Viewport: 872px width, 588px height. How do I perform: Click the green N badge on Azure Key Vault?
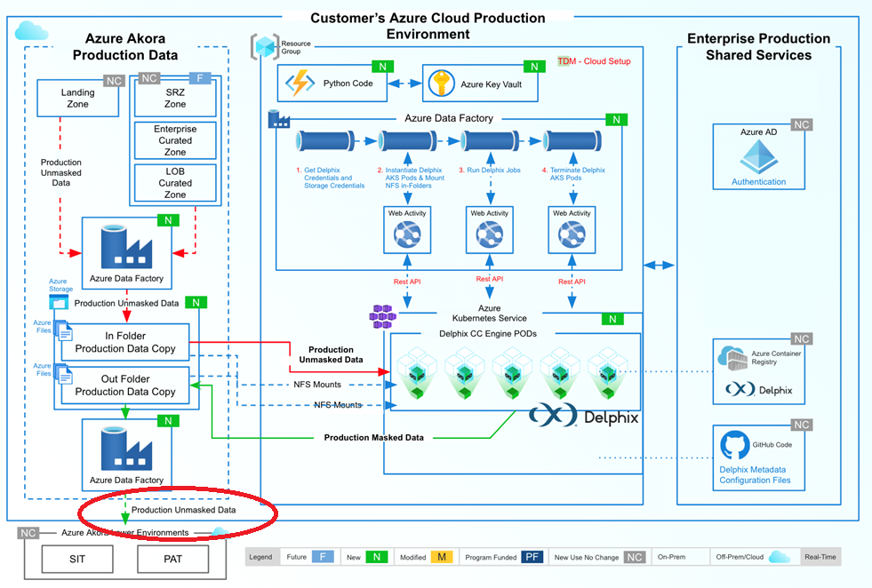point(534,67)
